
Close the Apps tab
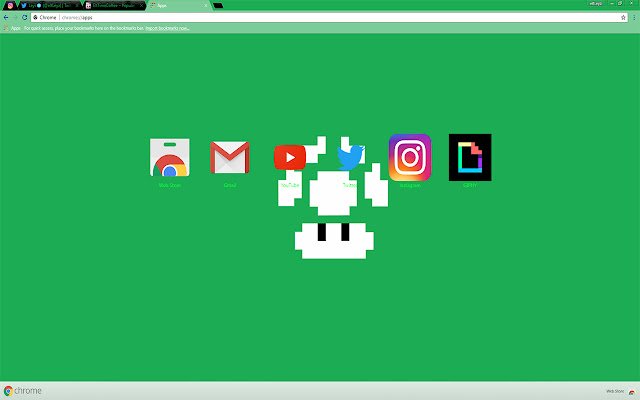pyautogui.click(x=206, y=6)
